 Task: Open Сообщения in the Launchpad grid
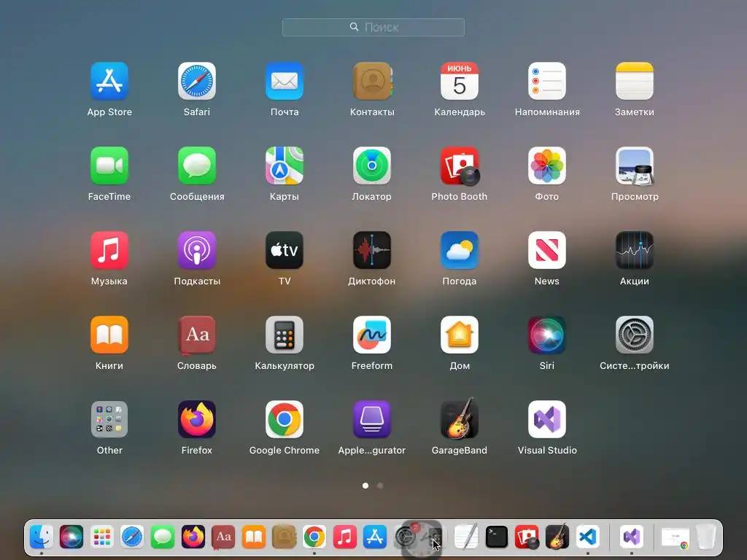197,166
